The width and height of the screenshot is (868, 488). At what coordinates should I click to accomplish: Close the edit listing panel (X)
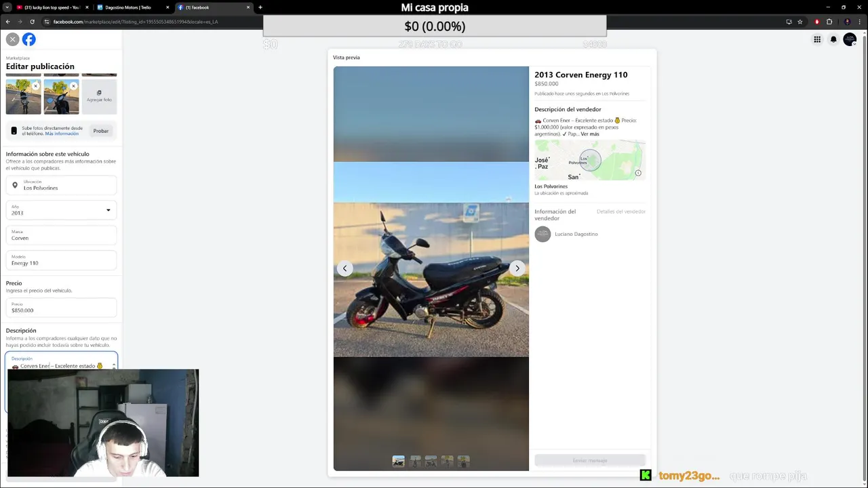(x=12, y=39)
